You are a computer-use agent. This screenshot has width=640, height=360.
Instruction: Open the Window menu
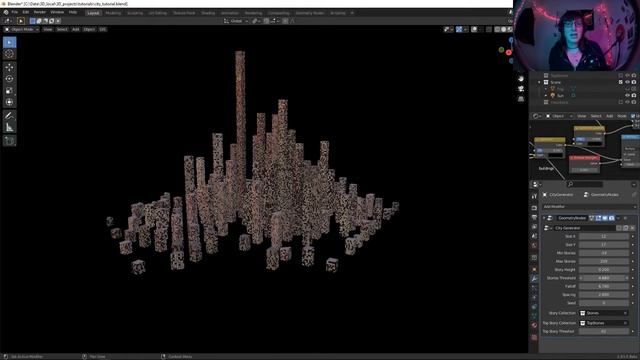(57, 12)
